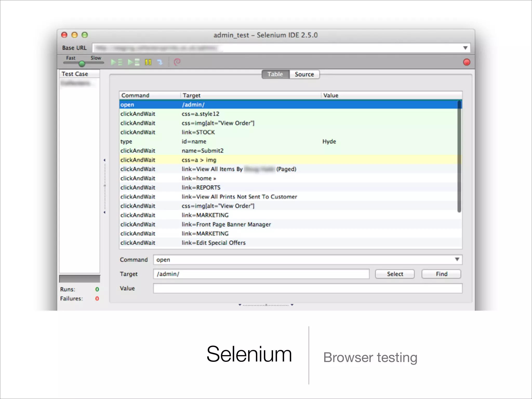Click the lower collapse arrow beside Test Case pane
Screen dimensions: 532x399
point(105,212)
